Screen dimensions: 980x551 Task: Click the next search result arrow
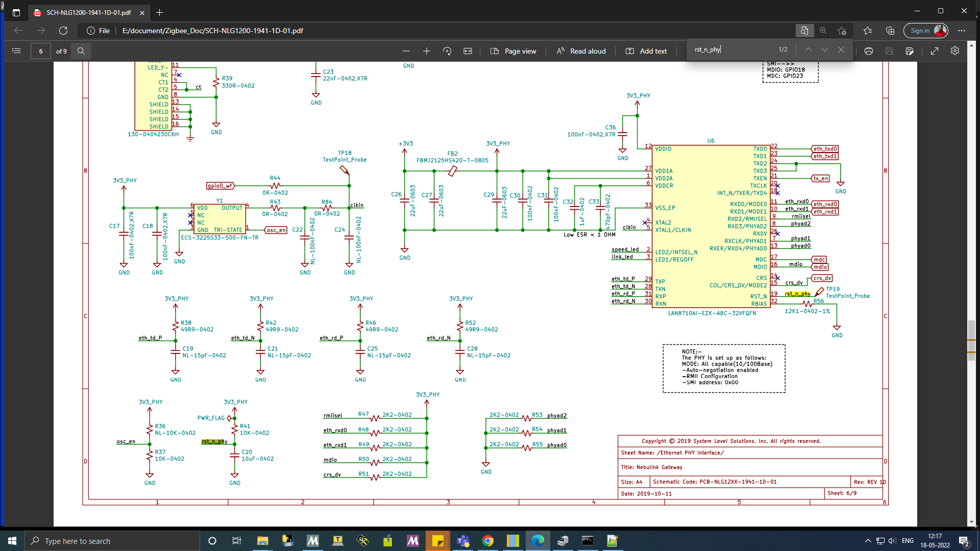pos(824,51)
